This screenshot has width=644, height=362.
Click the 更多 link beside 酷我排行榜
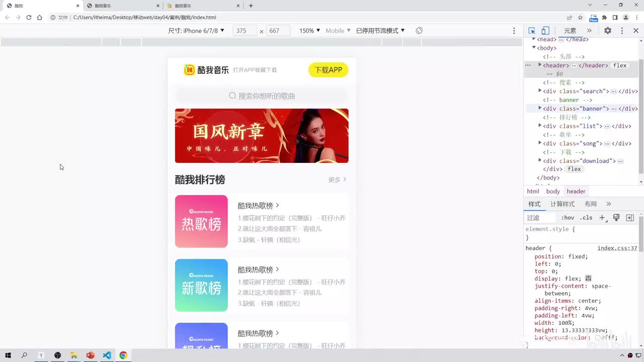(x=338, y=179)
